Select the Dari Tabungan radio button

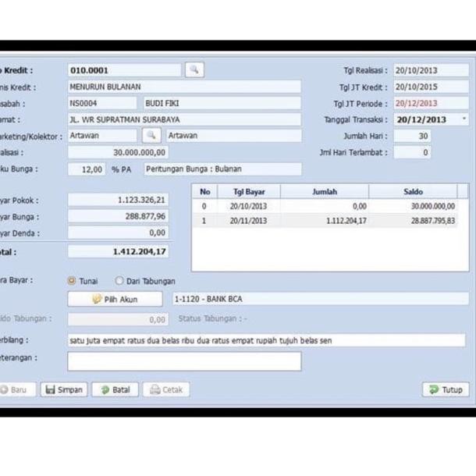(x=119, y=280)
